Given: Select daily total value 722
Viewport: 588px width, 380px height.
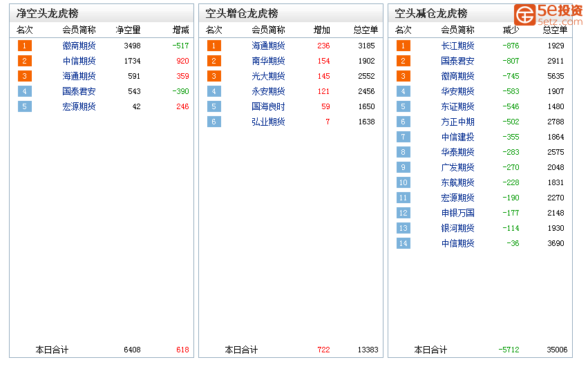Looking at the screenshot, I should (x=323, y=350).
